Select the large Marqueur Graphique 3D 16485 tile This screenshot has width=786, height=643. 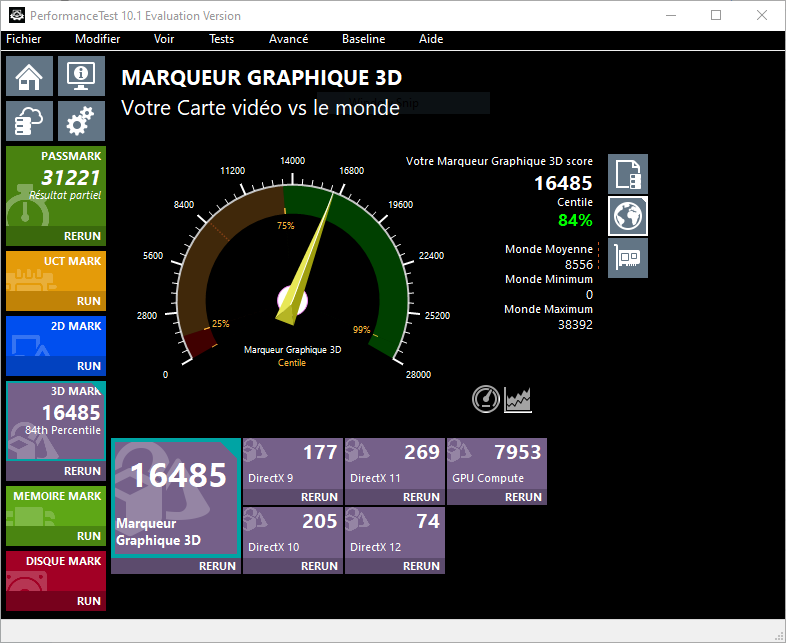tap(176, 498)
